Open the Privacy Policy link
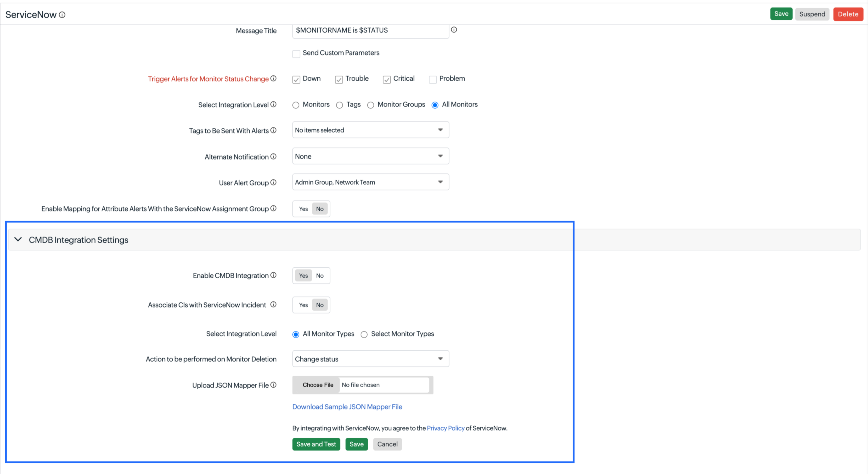868x474 pixels. click(446, 428)
